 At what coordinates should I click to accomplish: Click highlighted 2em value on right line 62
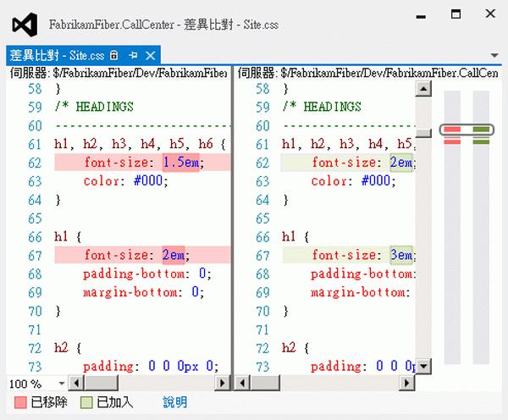pos(401,162)
